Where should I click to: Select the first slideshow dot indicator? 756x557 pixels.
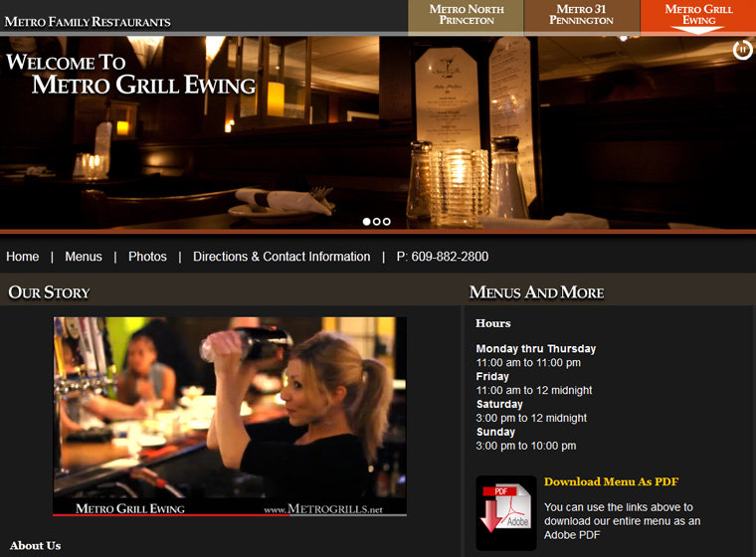pyautogui.click(x=366, y=222)
